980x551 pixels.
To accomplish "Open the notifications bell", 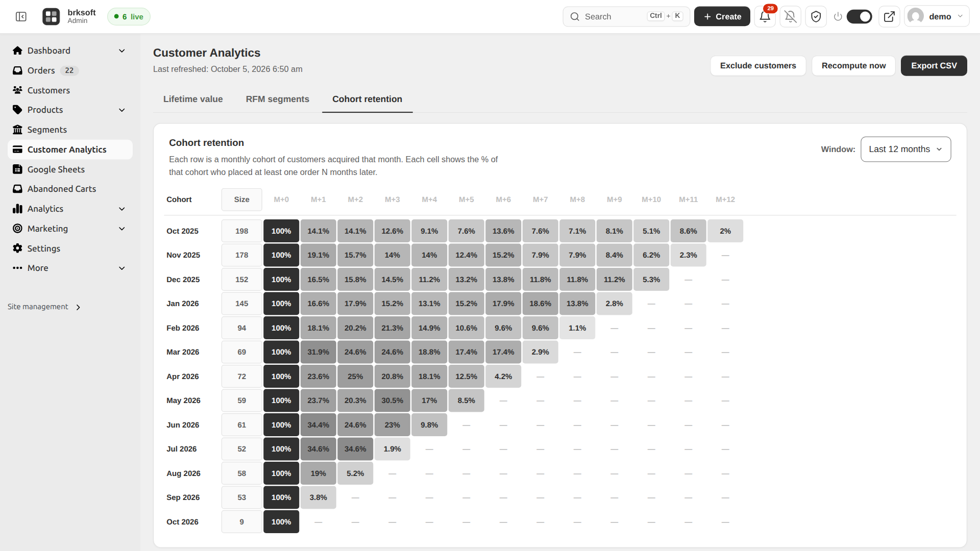I will [765, 17].
